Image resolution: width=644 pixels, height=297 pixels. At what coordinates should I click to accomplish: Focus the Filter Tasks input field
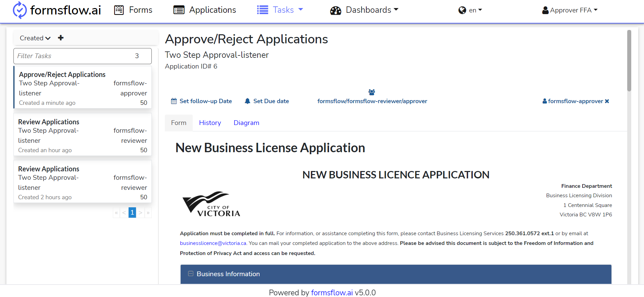point(83,56)
